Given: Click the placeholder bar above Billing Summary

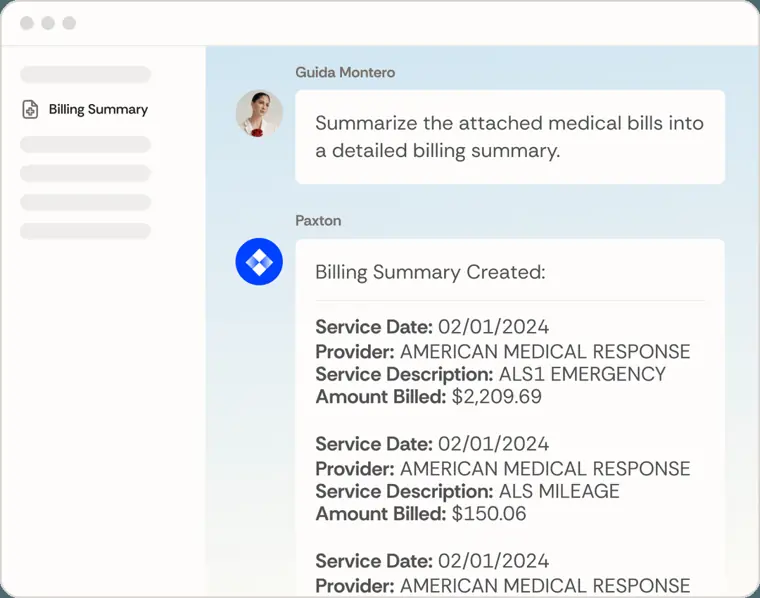Looking at the screenshot, I should (85, 75).
